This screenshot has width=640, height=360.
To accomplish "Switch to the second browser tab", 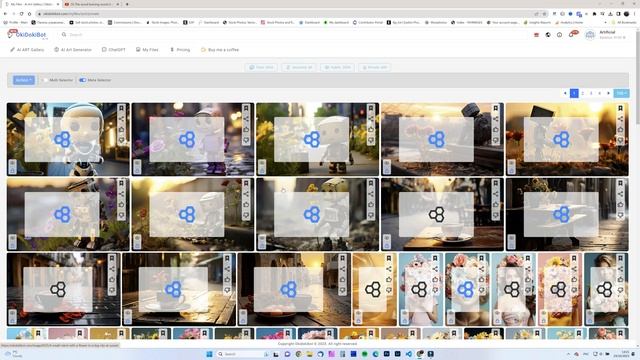I will [x=91, y=4].
